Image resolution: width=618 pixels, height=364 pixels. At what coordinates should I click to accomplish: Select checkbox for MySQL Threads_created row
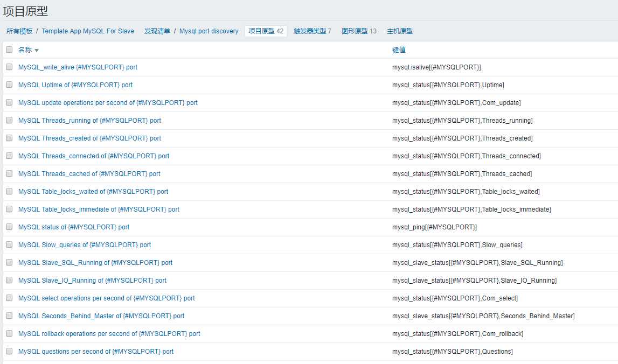point(9,138)
